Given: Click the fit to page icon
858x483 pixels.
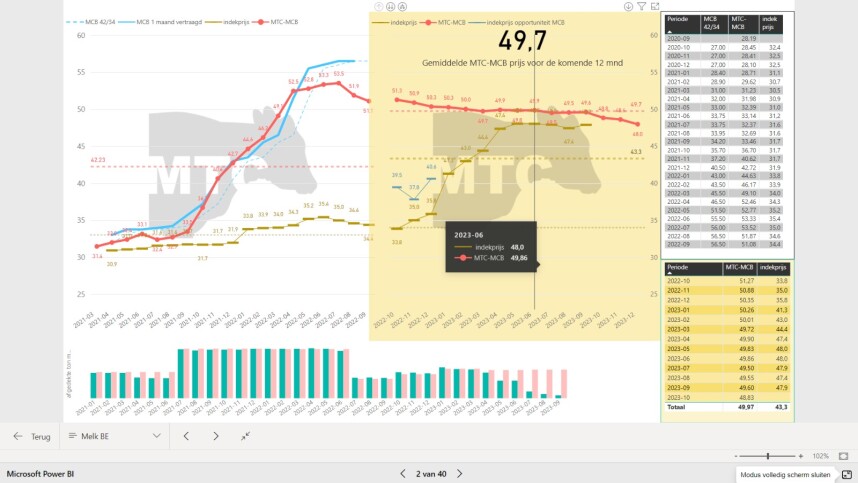Looking at the screenshot, I should pos(843,456).
